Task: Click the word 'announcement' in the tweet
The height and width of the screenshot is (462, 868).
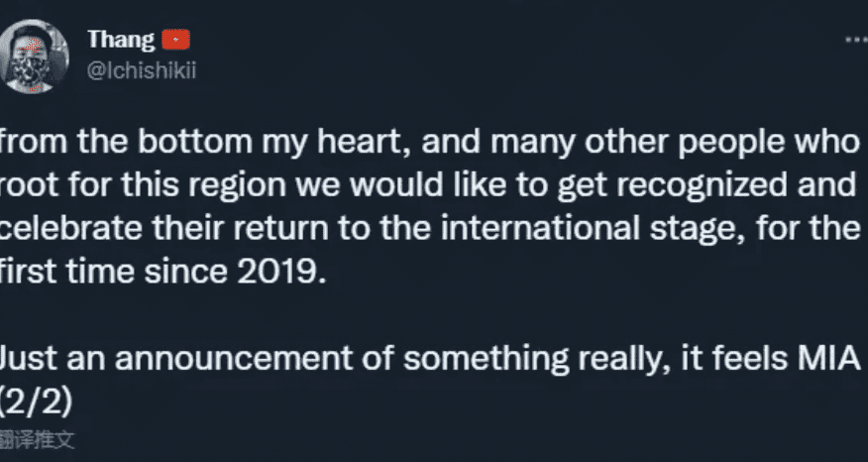Action: pos(234,359)
